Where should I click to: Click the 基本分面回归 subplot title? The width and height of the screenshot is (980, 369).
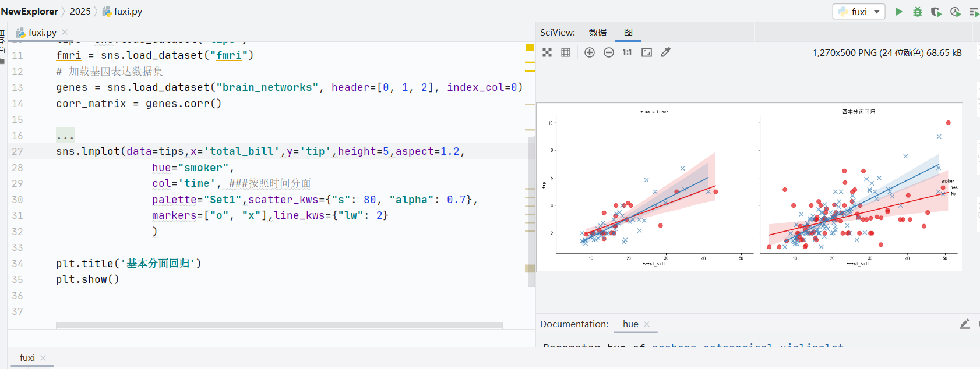tap(859, 111)
